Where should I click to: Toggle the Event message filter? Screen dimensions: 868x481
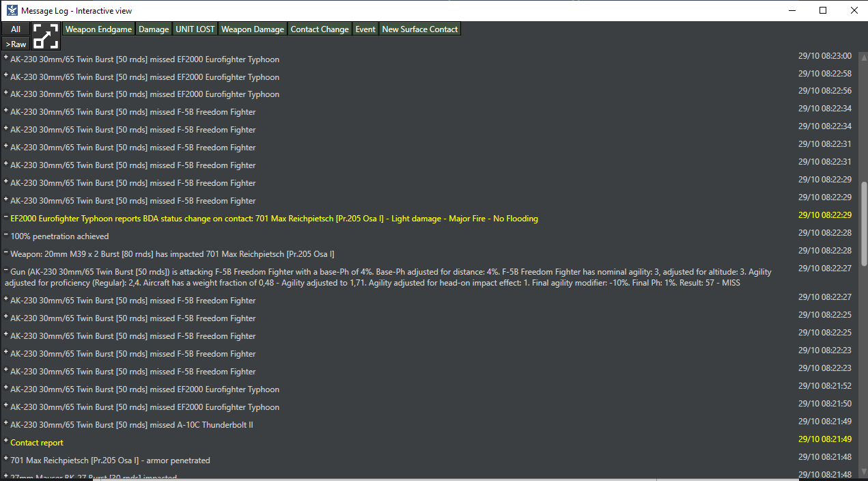click(x=365, y=29)
